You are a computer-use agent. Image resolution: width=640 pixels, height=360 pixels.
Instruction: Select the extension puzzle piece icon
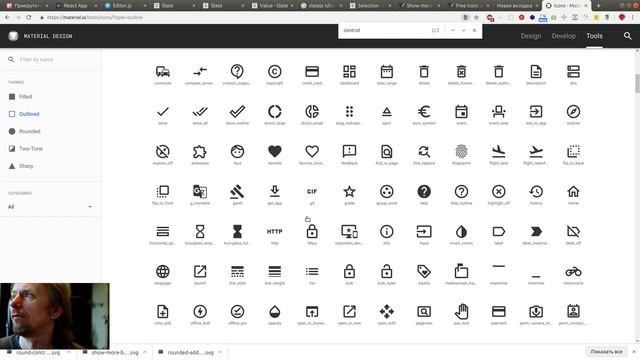click(200, 151)
